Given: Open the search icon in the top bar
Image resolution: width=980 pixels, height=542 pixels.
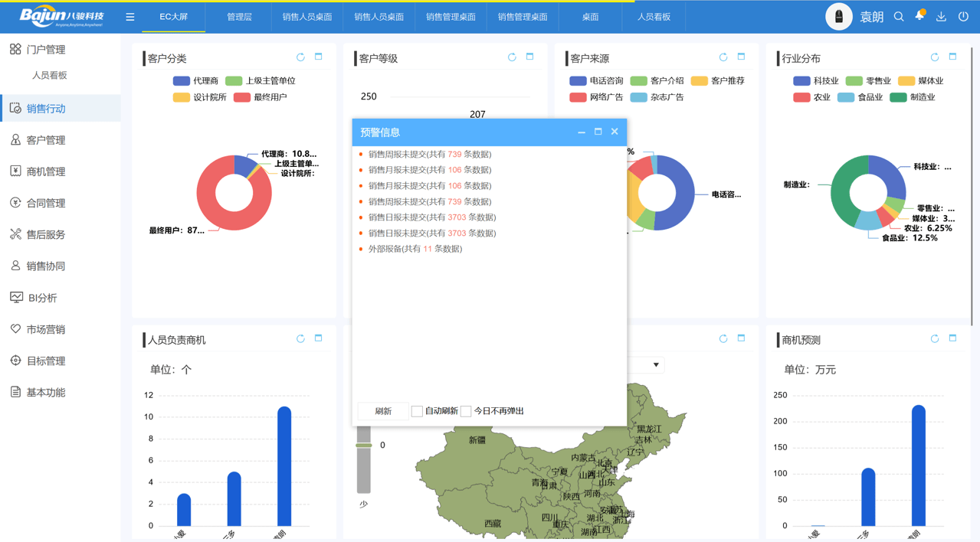Looking at the screenshot, I should pyautogui.click(x=898, y=15).
